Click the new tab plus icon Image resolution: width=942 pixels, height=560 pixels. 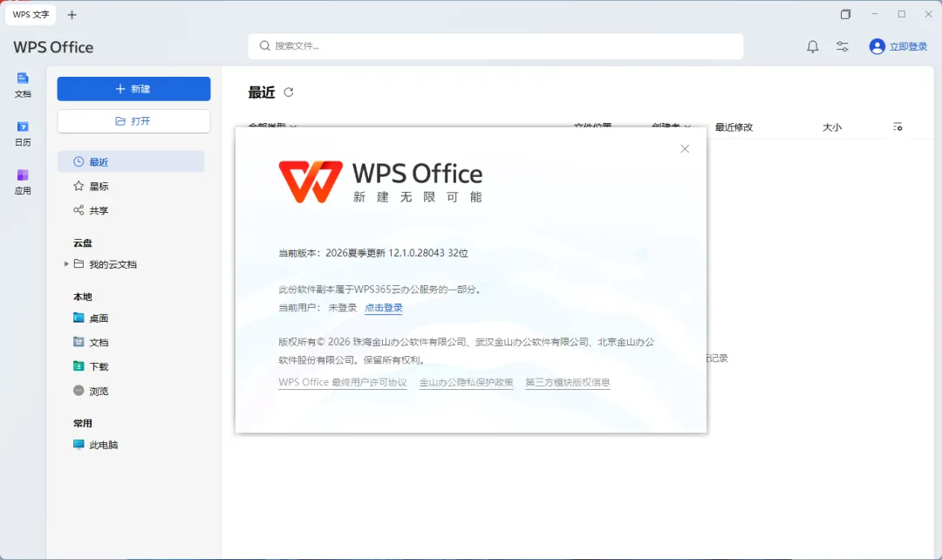click(72, 15)
